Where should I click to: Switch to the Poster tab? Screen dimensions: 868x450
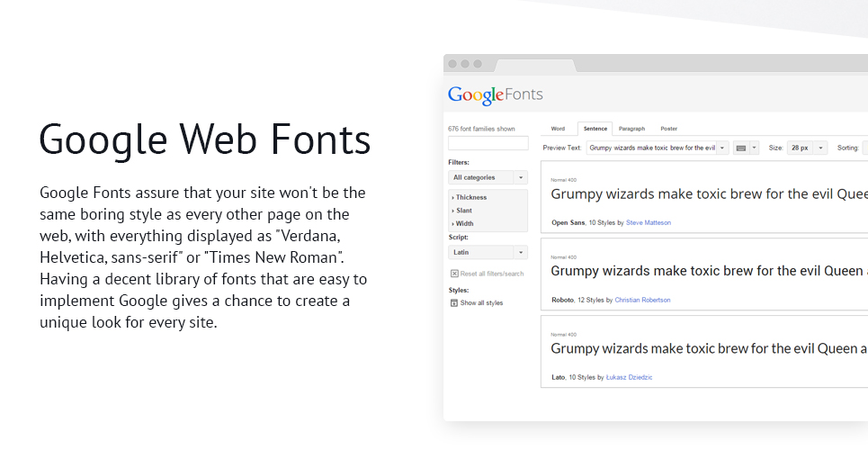(668, 129)
